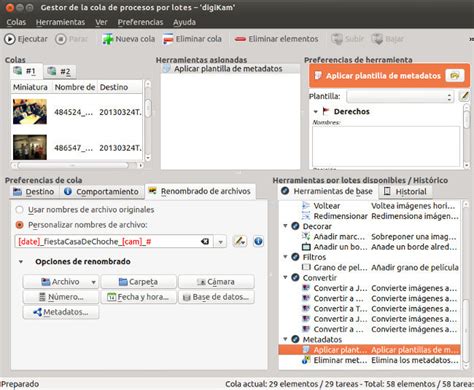Select Usar nombres de archivo originales
Image resolution: width=474 pixels, height=390 pixels.
click(19, 210)
